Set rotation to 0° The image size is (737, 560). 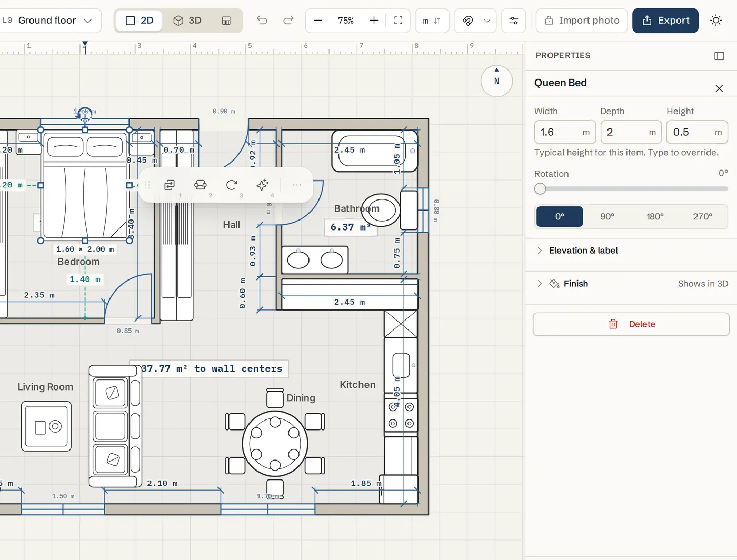(560, 216)
